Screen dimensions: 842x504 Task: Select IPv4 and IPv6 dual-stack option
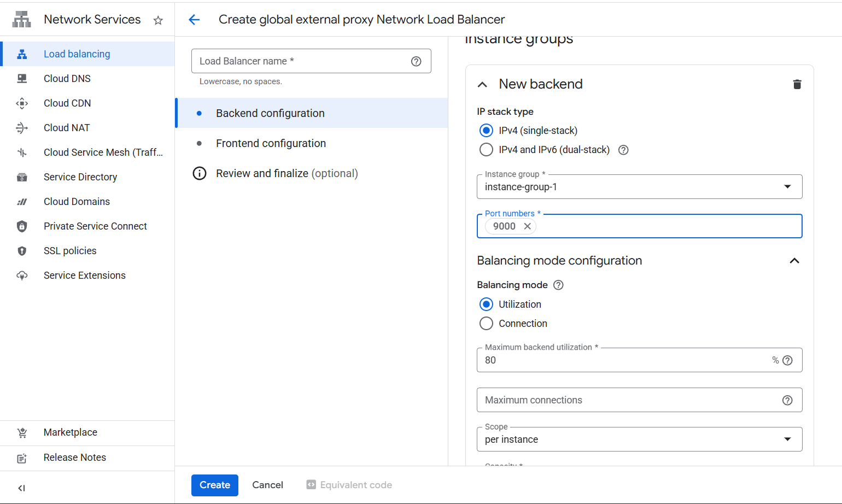[486, 150]
